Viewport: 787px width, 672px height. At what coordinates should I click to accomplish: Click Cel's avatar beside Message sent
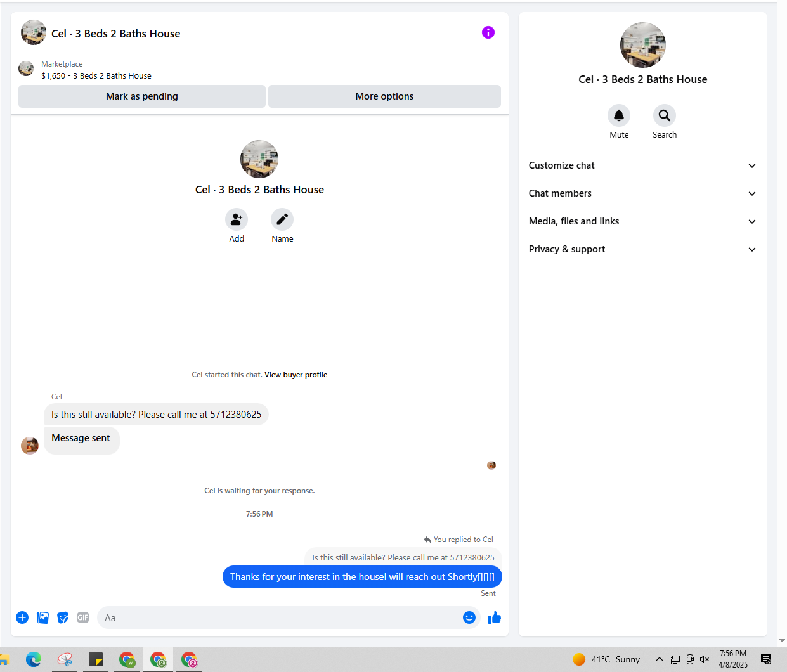click(30, 446)
